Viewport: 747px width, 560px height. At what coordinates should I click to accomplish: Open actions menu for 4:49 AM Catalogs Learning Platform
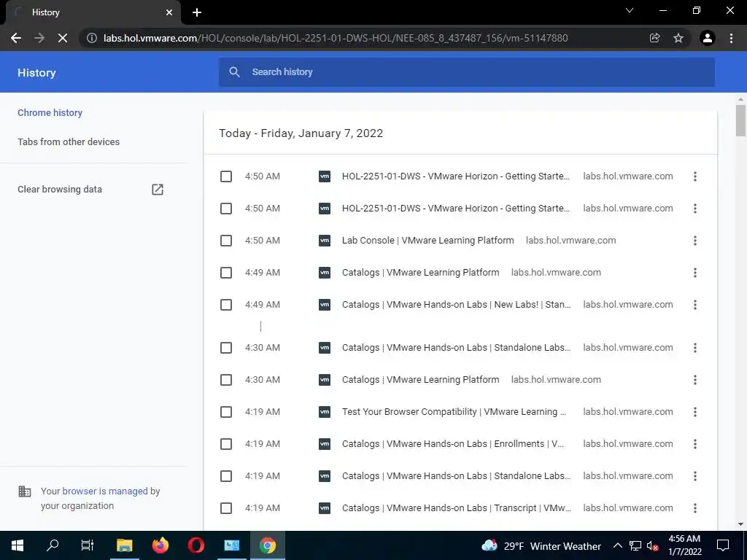coord(695,273)
